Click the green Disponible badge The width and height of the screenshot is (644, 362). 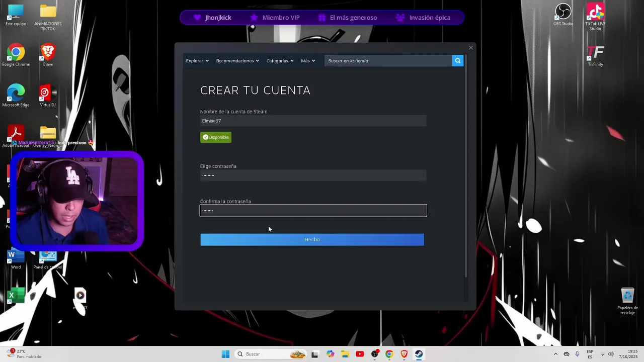point(216,137)
